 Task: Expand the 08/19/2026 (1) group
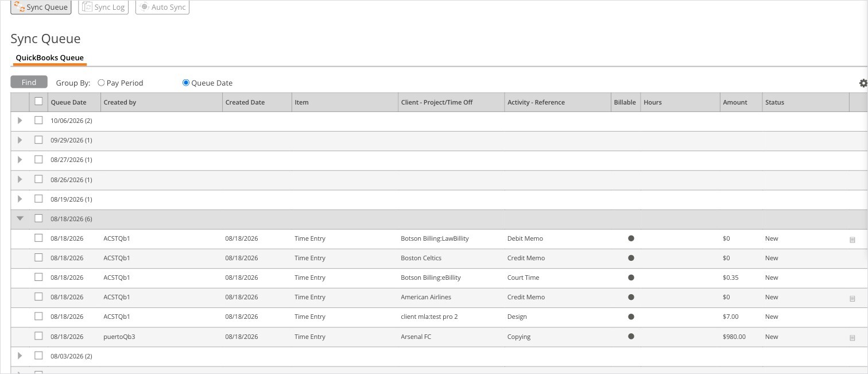[20, 199]
